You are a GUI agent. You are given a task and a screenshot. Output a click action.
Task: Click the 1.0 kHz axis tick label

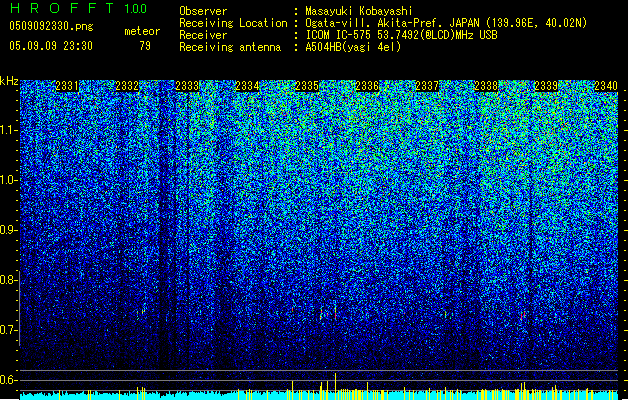coord(8,180)
